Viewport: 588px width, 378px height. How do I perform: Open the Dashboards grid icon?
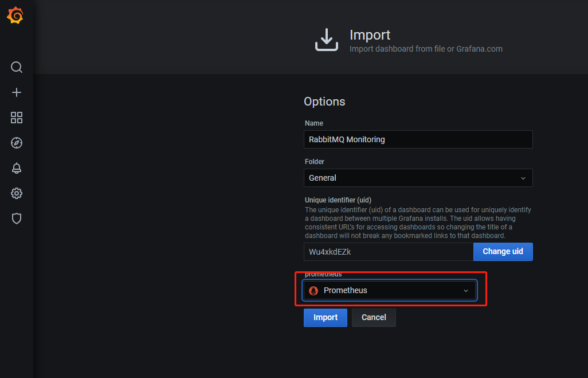pos(17,118)
